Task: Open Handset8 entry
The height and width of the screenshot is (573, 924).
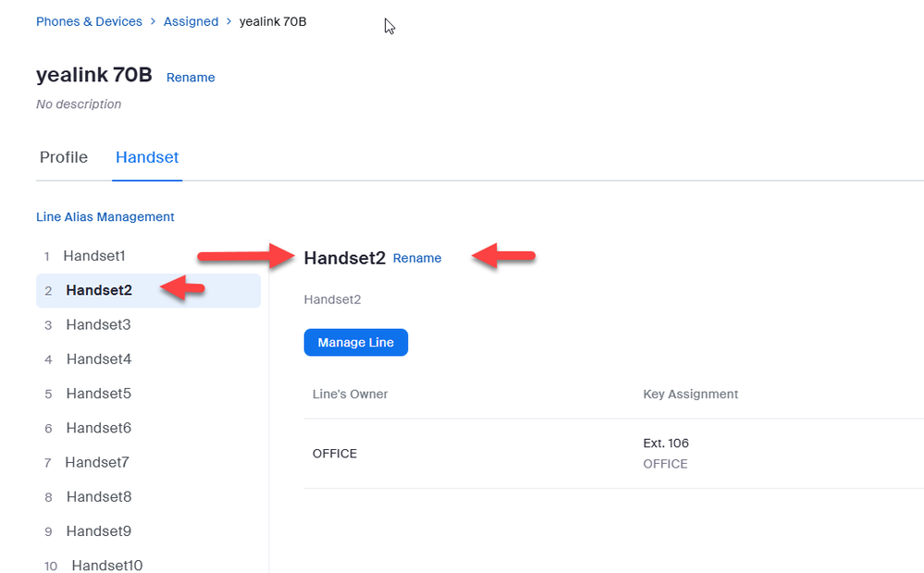Action: coord(98,496)
